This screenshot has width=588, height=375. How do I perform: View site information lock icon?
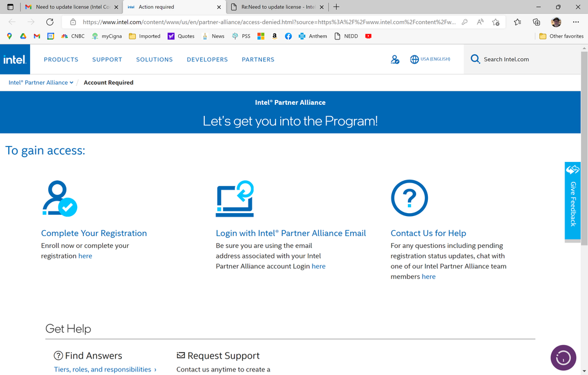point(73,22)
